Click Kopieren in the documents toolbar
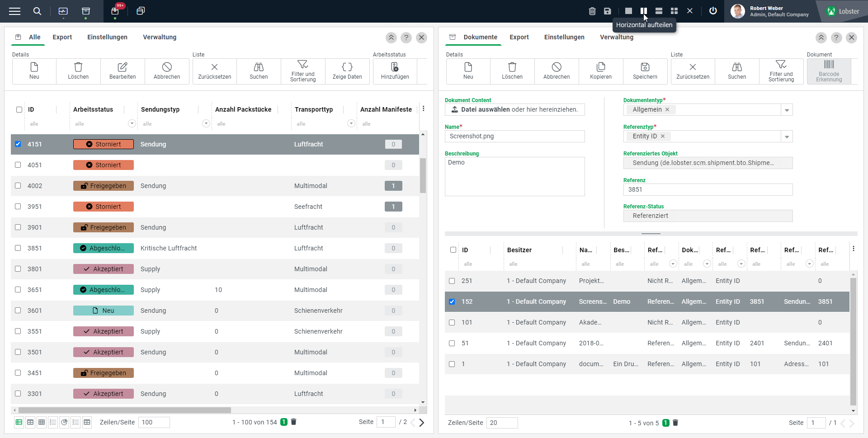Image resolution: width=868 pixels, height=438 pixels. tap(601, 71)
